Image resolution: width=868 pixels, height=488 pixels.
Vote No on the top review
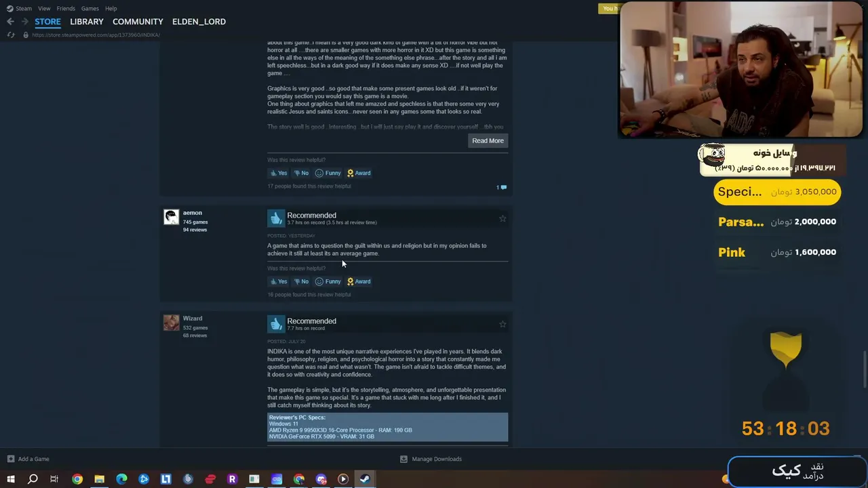(x=301, y=173)
